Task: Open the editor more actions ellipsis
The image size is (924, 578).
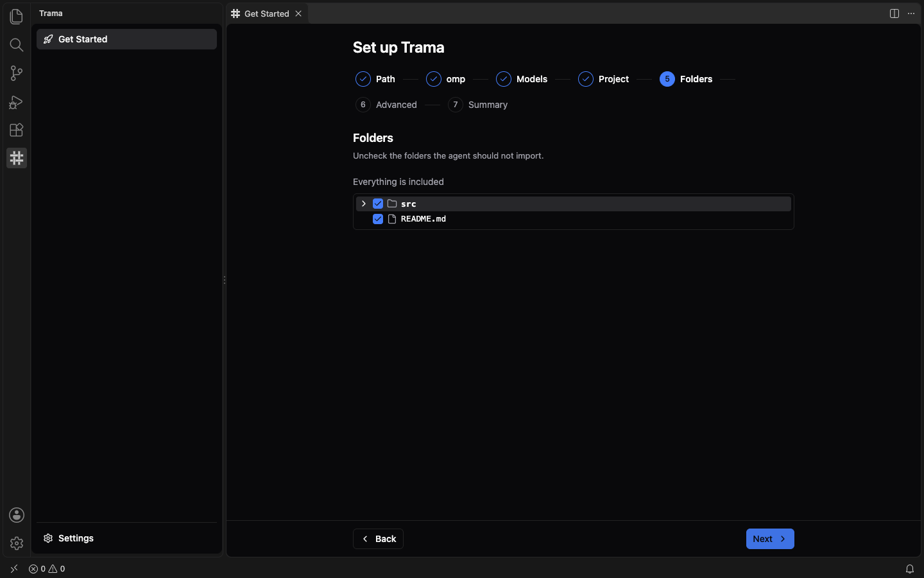Action: click(911, 13)
